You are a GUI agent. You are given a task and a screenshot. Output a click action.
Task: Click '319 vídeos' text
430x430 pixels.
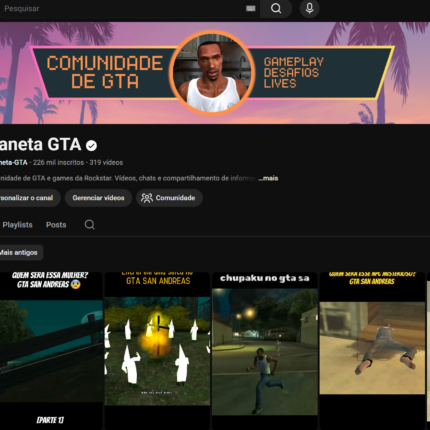pos(106,162)
